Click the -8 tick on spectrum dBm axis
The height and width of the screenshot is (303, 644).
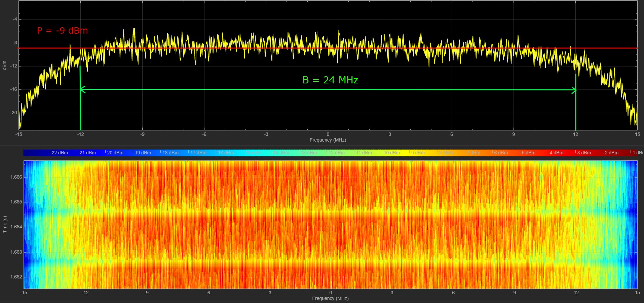point(15,43)
